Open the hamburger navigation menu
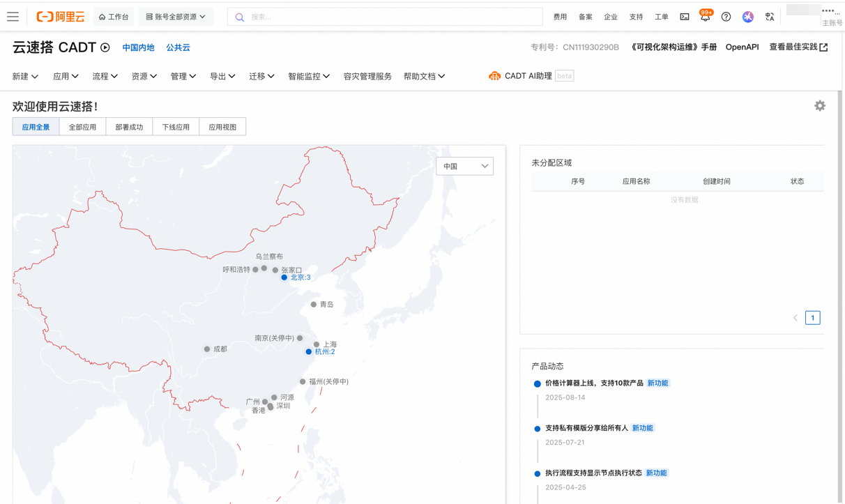 [13, 17]
